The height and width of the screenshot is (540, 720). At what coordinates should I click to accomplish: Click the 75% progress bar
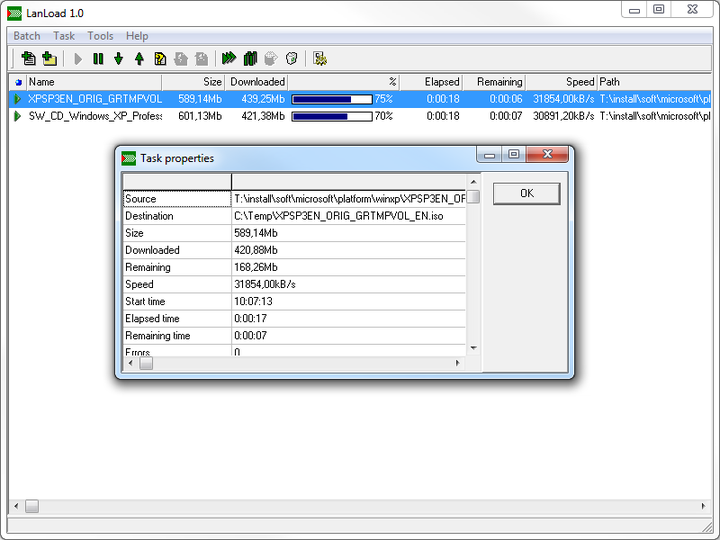(332, 99)
